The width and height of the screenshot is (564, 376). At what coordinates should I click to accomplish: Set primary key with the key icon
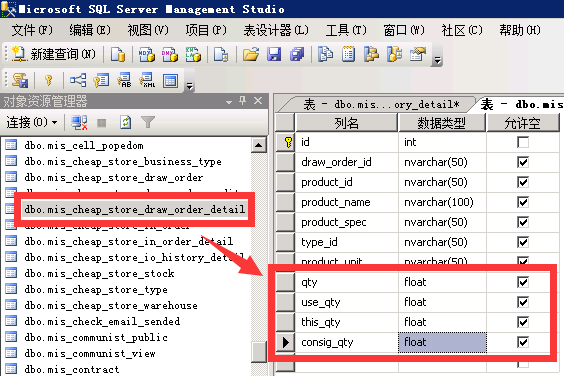point(49,80)
